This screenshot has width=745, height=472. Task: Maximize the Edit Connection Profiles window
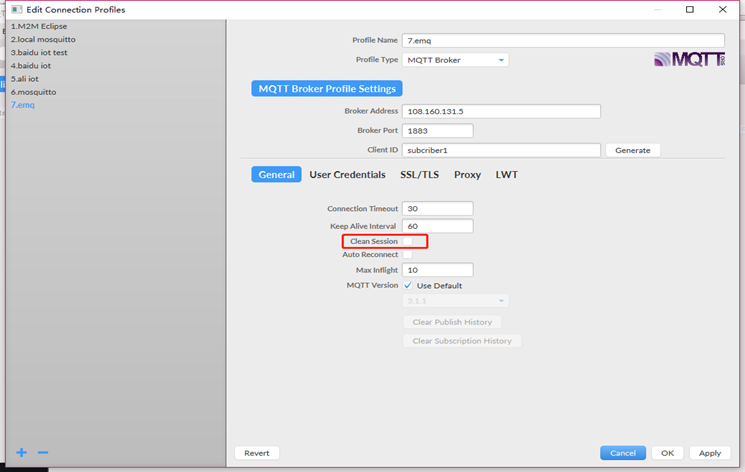[690, 10]
